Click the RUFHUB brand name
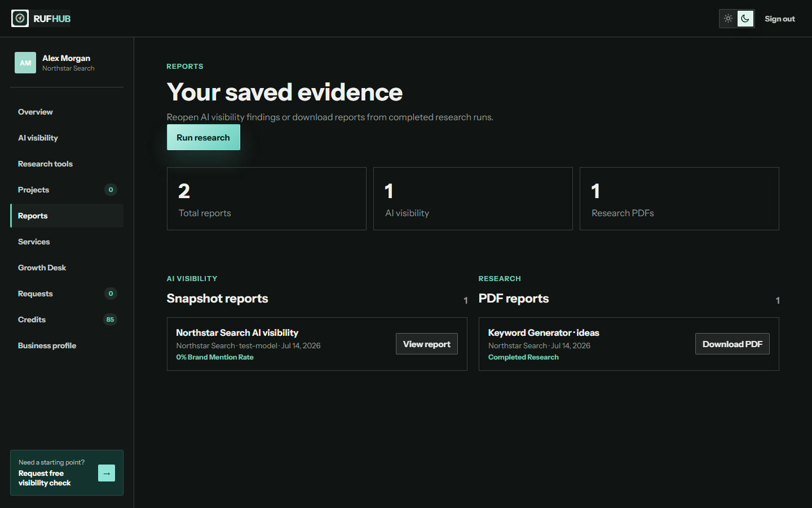 pyautogui.click(x=52, y=19)
